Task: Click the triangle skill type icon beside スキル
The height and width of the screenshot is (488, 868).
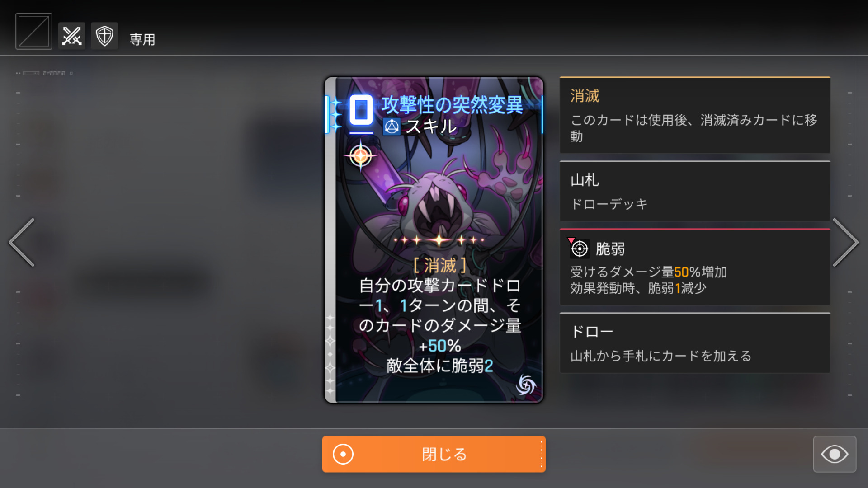Action: tap(392, 127)
